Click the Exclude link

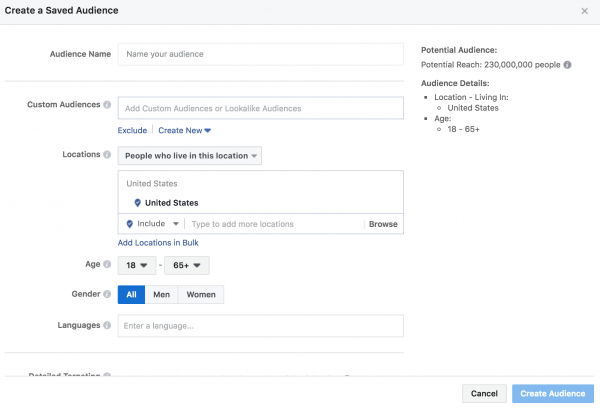(132, 130)
